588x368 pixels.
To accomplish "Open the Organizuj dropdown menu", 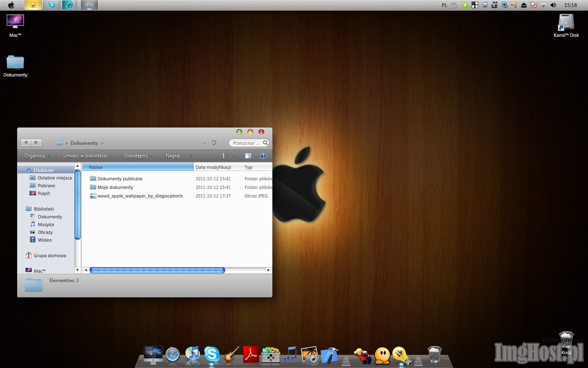I will tap(37, 156).
